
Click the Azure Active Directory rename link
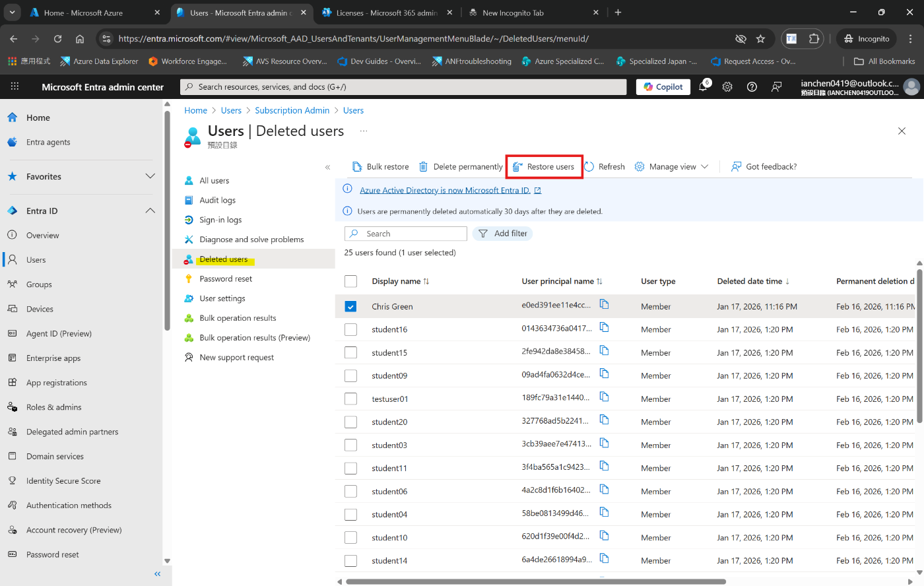coord(445,190)
